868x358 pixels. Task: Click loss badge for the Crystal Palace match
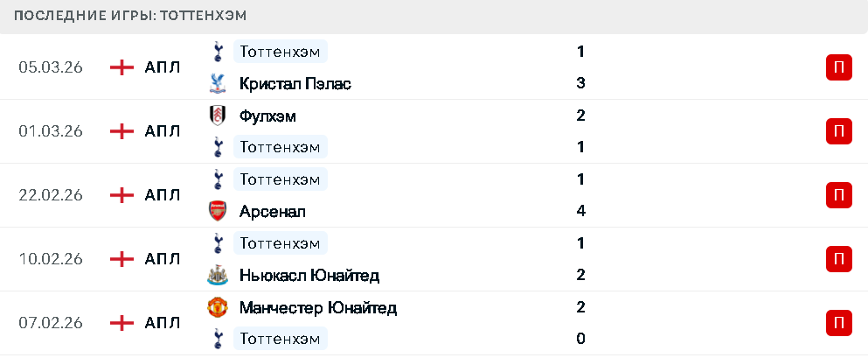coord(838,67)
